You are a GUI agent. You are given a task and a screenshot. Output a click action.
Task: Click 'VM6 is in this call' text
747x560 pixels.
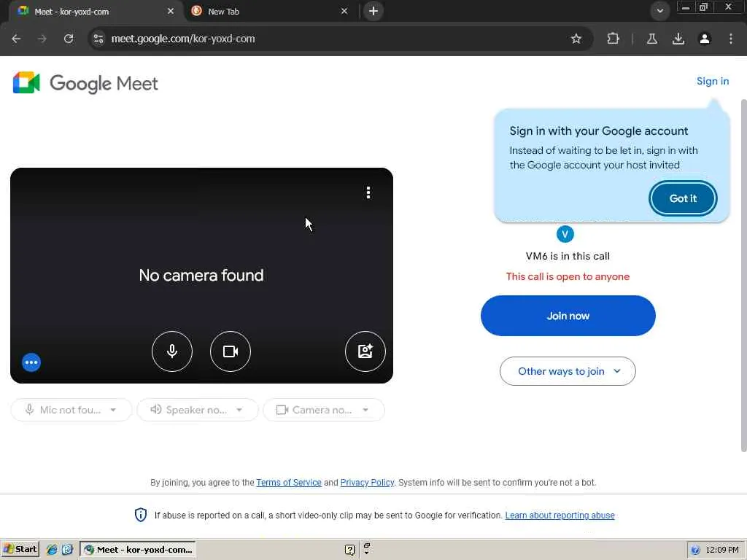click(x=568, y=256)
